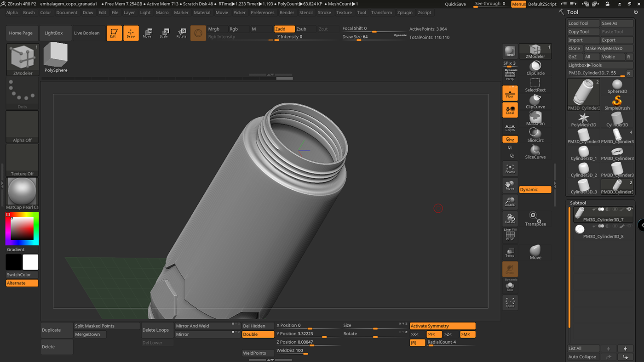This screenshot has width=644, height=362.
Task: Expand the See-through slider control
Action: pyautogui.click(x=489, y=4)
